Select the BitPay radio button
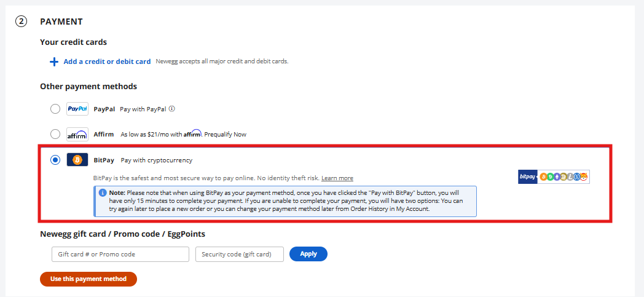Viewport: 644px width, 297px height. [x=55, y=160]
